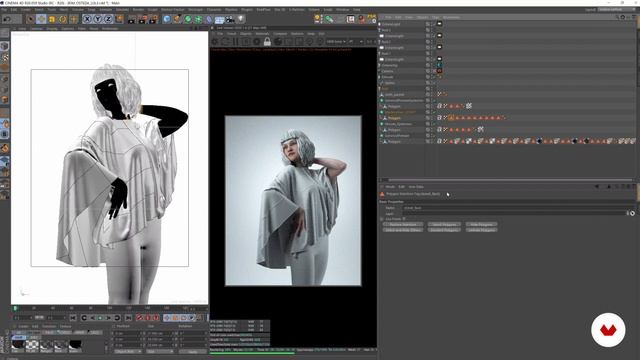This screenshot has width=640, height=360.
Task: Open Object Manager Tags menu
Action: click(x=436, y=17)
